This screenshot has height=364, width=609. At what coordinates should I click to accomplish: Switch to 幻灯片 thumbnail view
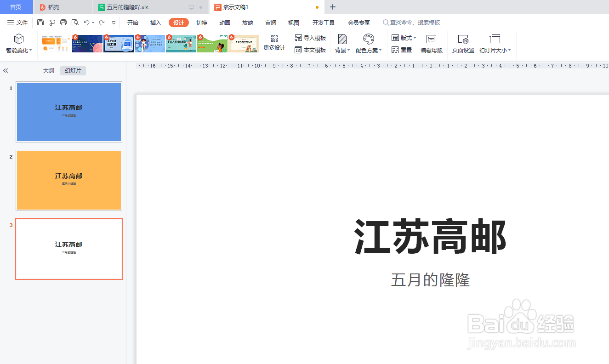pos(73,71)
